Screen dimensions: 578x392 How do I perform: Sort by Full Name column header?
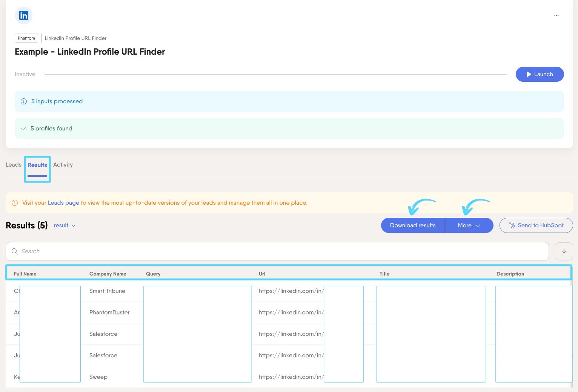(x=25, y=274)
